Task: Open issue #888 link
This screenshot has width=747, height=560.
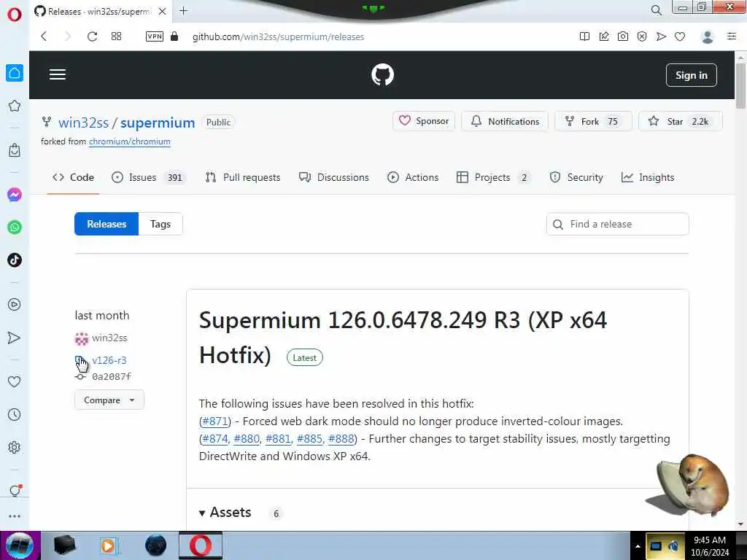Action: [x=341, y=438]
